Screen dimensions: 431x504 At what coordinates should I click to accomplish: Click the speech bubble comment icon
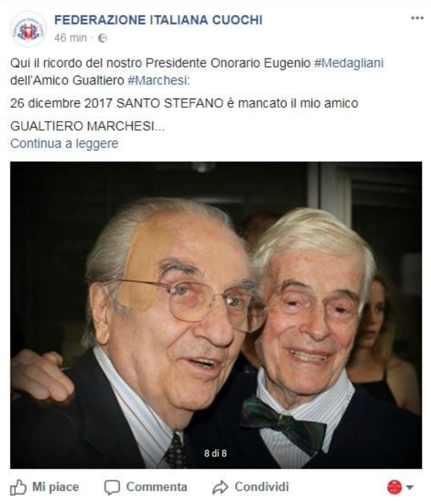click(x=112, y=488)
